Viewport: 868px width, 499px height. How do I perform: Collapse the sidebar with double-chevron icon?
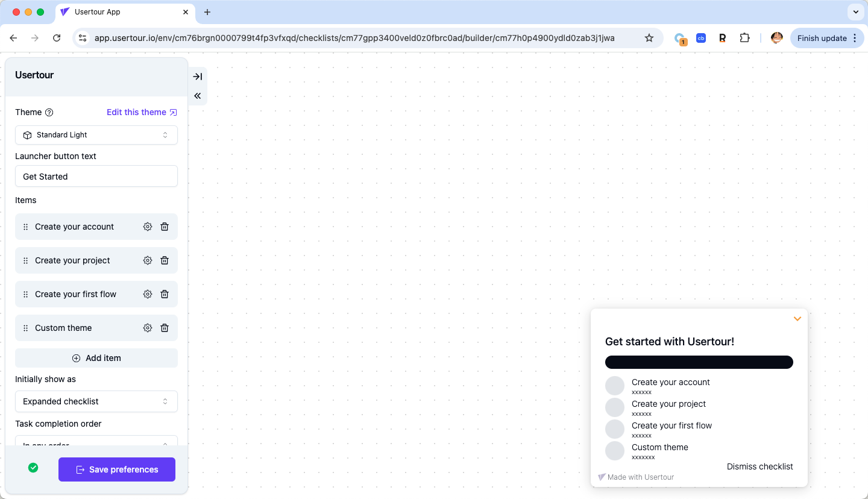(197, 96)
